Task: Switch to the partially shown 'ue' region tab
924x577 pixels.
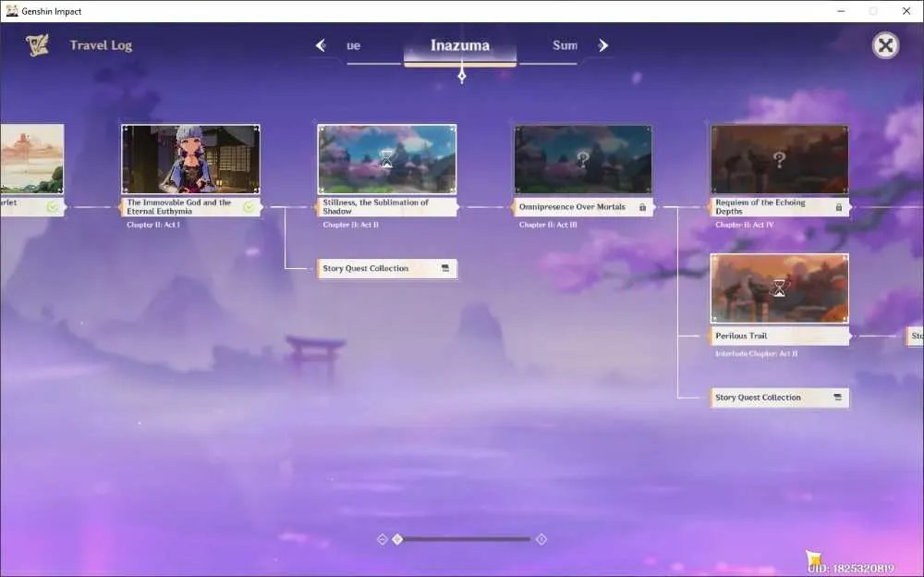Action: tap(354, 45)
